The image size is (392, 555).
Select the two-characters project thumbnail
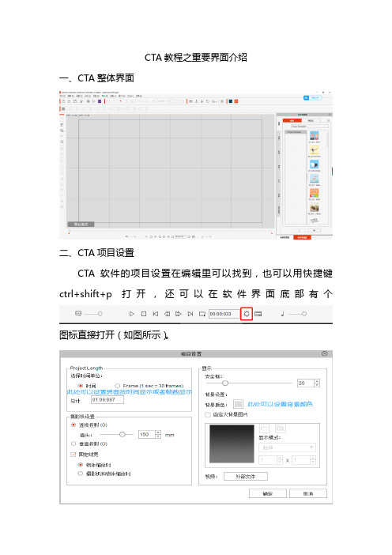(x=315, y=135)
